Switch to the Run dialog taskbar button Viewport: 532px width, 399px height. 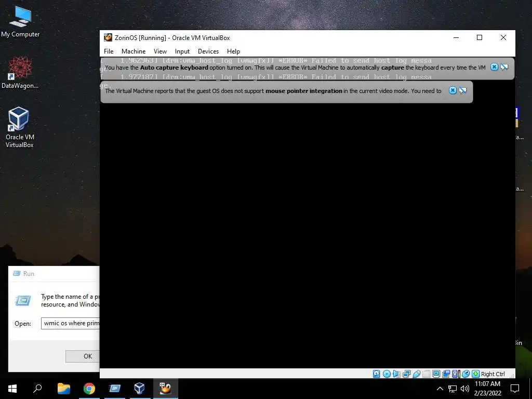115,389
